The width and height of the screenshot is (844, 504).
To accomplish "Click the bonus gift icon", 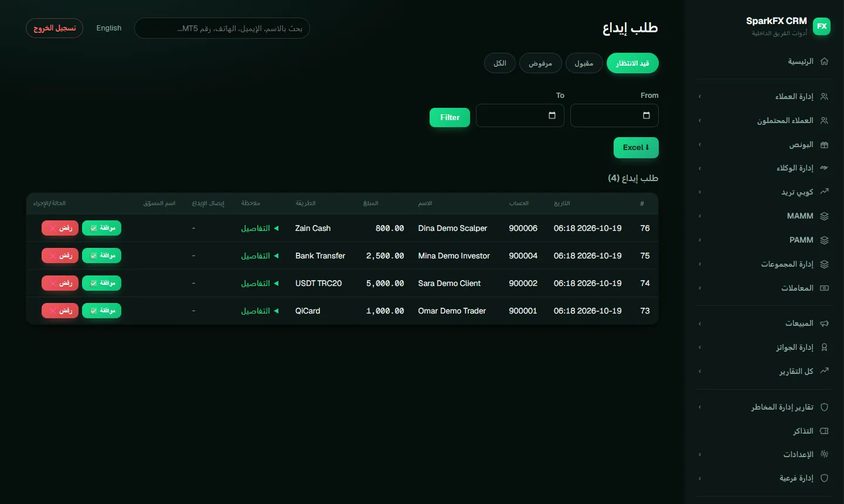I will coord(824,145).
